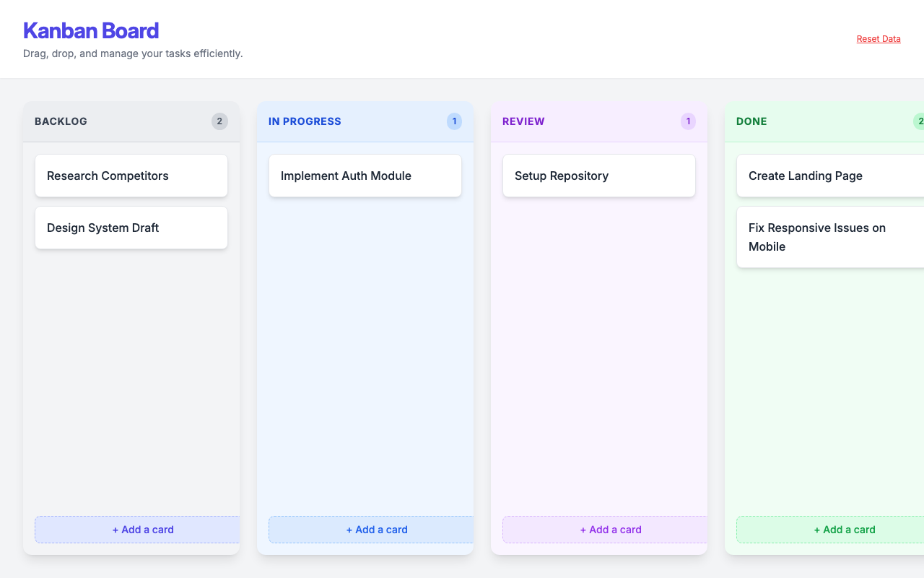Screen dimensions: 924x578
Task: Open the Implement Auth Module card
Action: point(365,176)
